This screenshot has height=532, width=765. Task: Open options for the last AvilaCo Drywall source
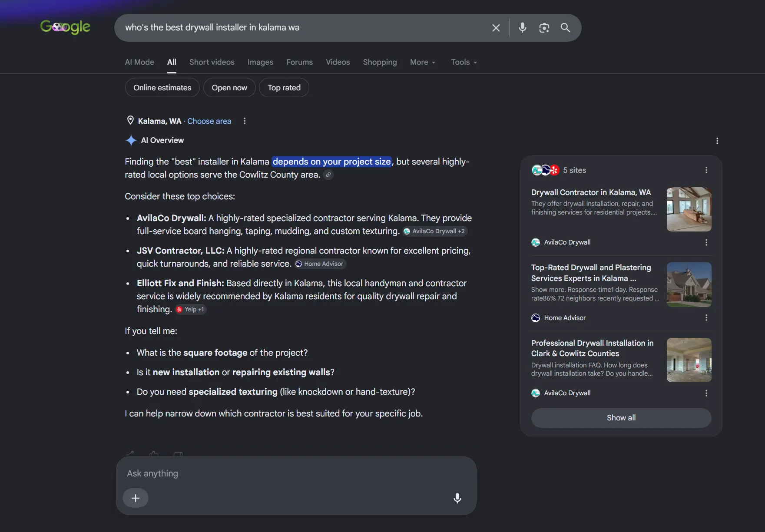(706, 393)
